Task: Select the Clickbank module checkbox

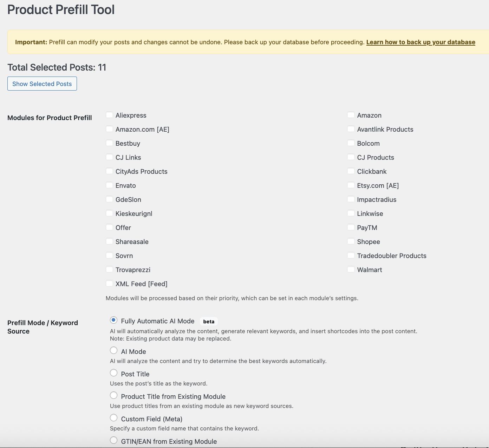Action: point(351,171)
